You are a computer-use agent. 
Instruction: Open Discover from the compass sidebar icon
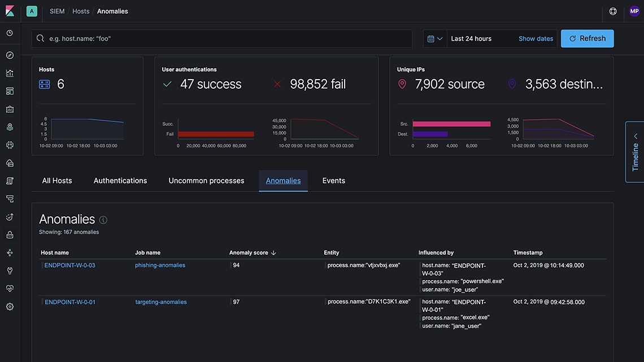[10, 55]
